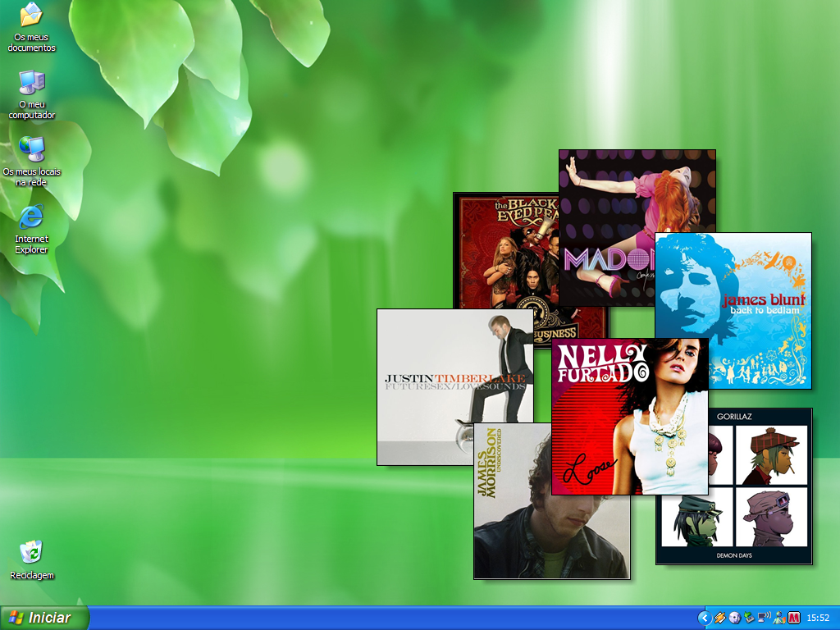This screenshot has width=840, height=630.
Task: Select the Nelly Furtado Loose album cover
Action: point(630,417)
